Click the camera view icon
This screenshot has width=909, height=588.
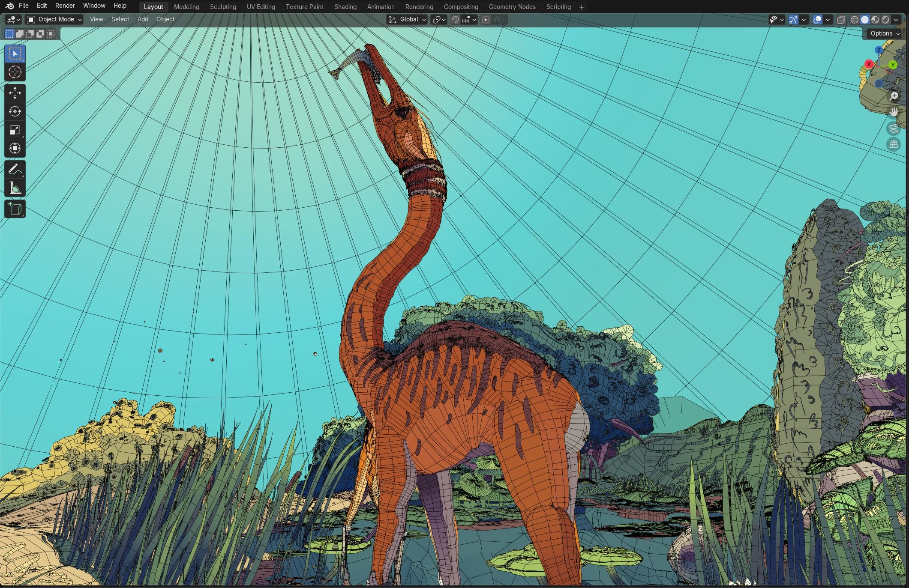pos(894,128)
